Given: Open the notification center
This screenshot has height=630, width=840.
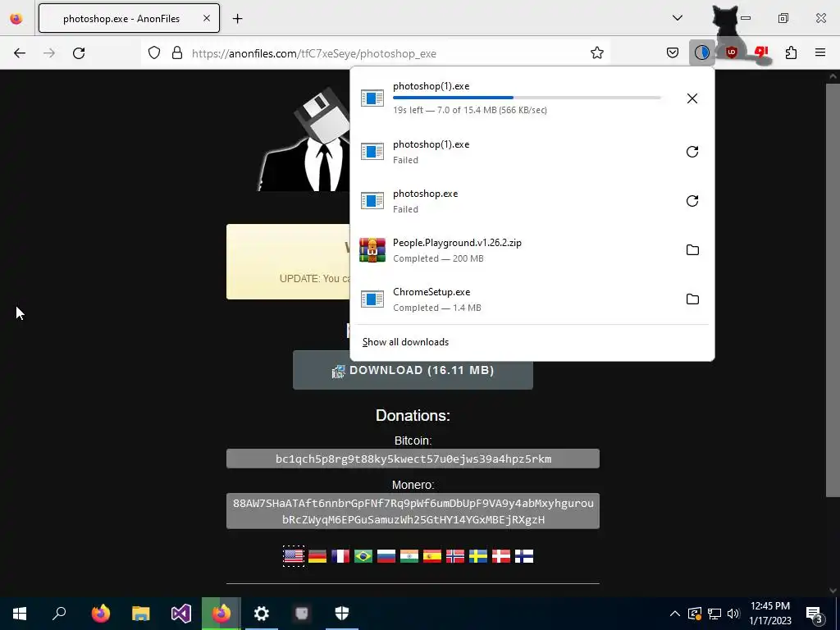Looking at the screenshot, I should pyautogui.click(x=815, y=614).
